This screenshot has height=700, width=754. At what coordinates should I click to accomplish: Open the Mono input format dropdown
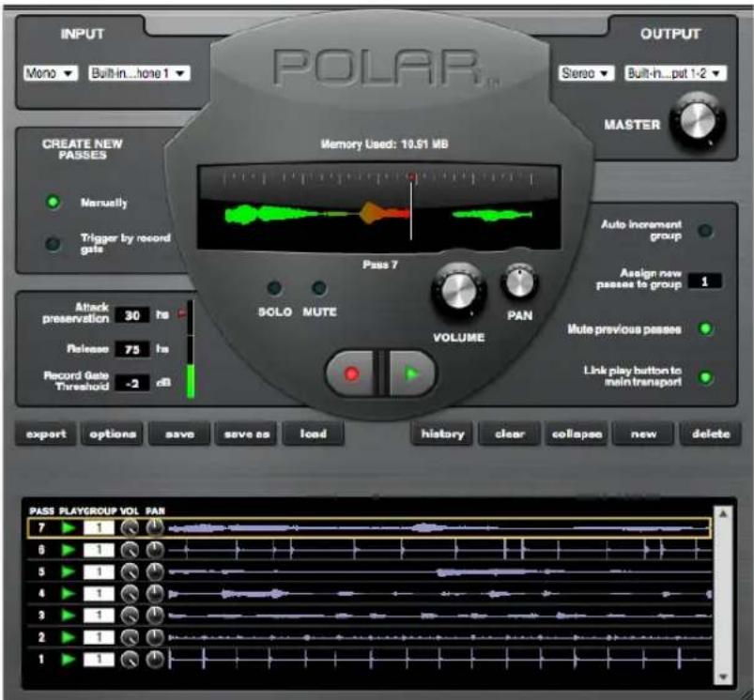pyautogui.click(x=51, y=73)
